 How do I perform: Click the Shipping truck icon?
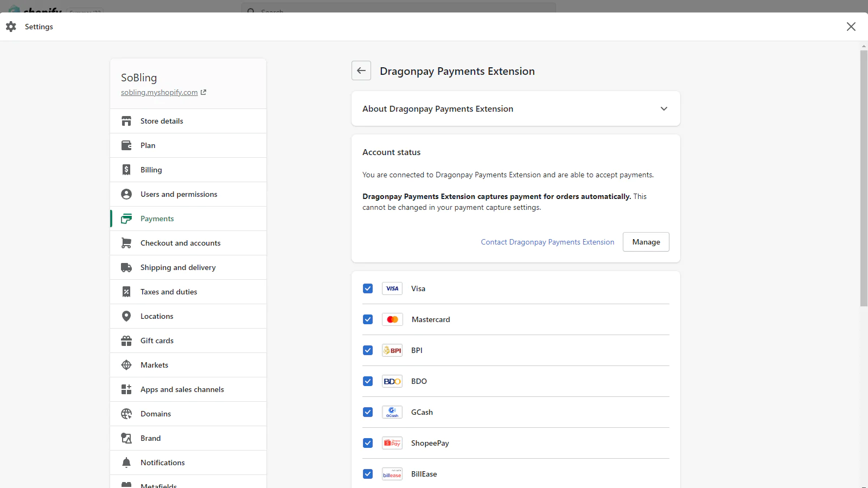click(x=126, y=267)
